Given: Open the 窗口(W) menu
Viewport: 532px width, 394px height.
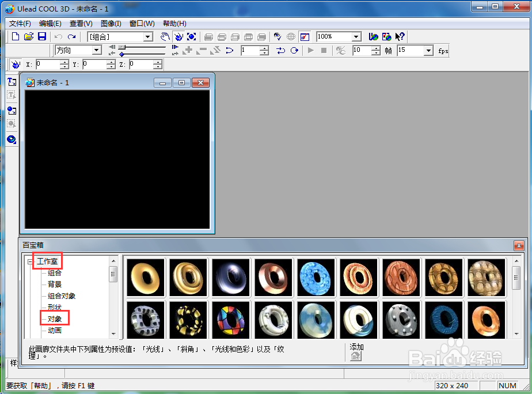Looking at the screenshot, I should [142, 24].
